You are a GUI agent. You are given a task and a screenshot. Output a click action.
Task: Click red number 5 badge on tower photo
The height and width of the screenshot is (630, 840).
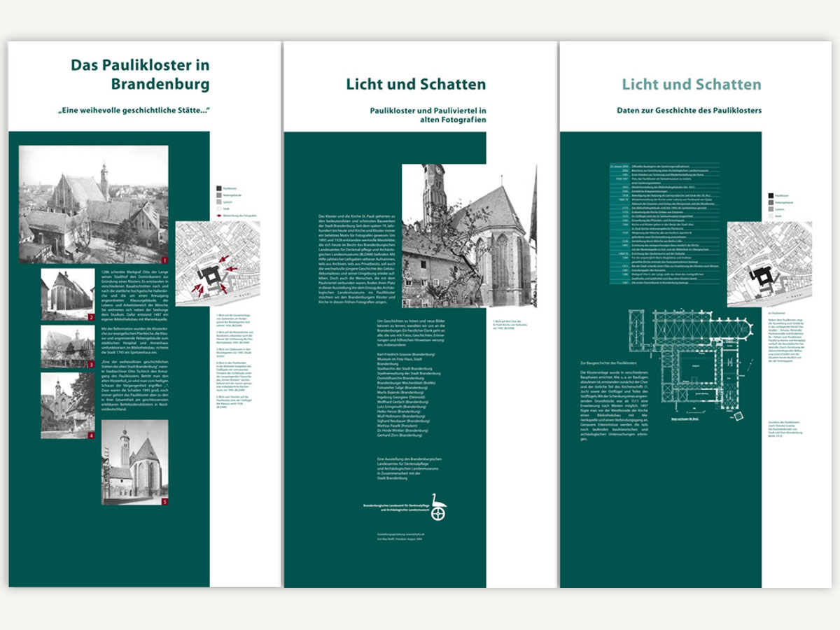164,501
